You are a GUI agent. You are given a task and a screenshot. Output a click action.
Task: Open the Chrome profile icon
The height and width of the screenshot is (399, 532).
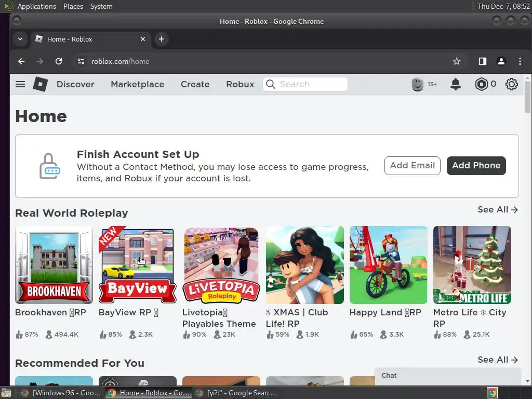tap(501, 61)
